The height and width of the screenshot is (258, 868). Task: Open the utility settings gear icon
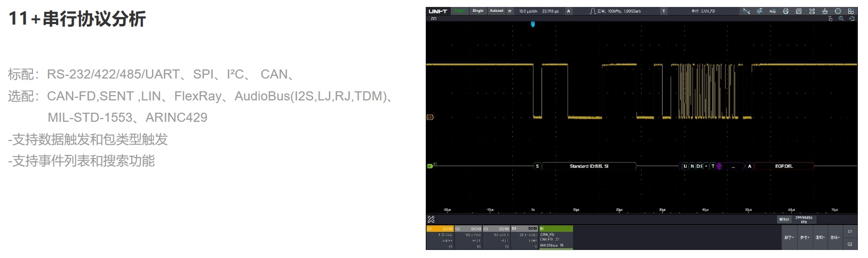(838, 11)
